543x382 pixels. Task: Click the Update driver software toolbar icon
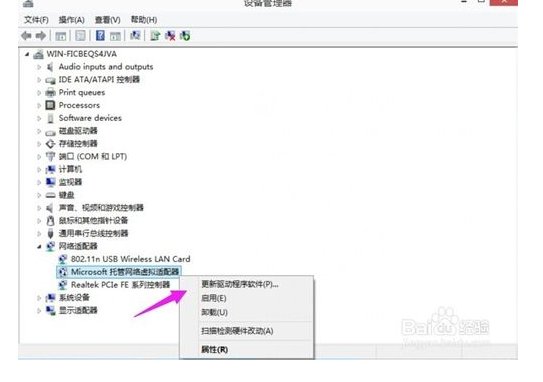[155, 35]
